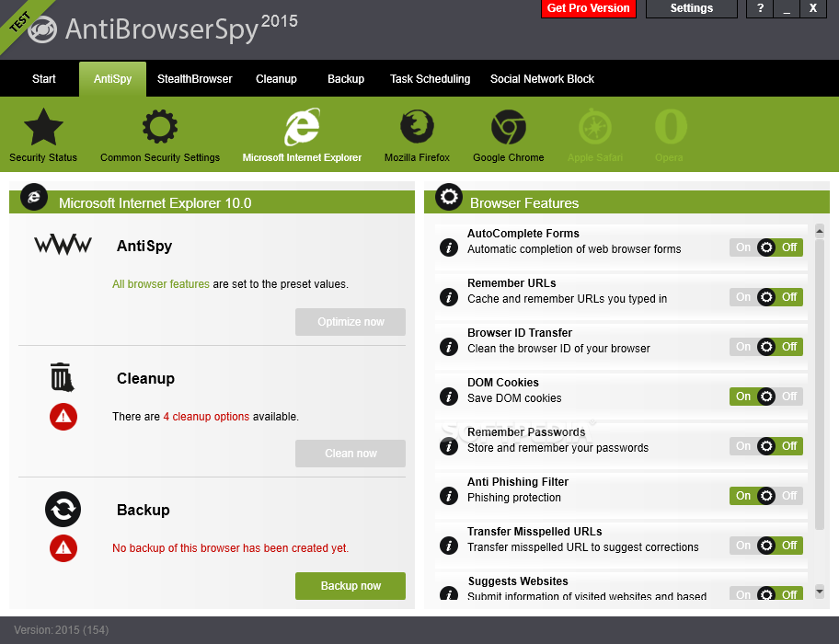Screen dimensions: 839x644
Task: Toggle the Remember URLs switch
Action: click(x=766, y=297)
